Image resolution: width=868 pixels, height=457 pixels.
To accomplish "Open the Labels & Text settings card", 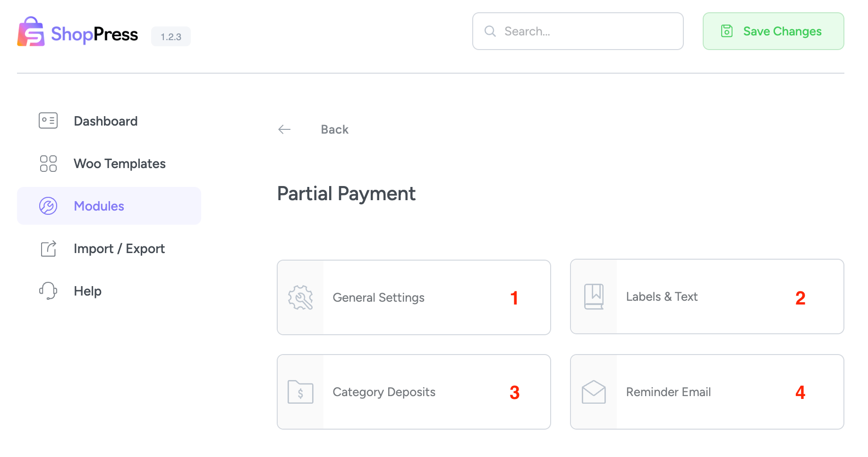I will click(706, 296).
